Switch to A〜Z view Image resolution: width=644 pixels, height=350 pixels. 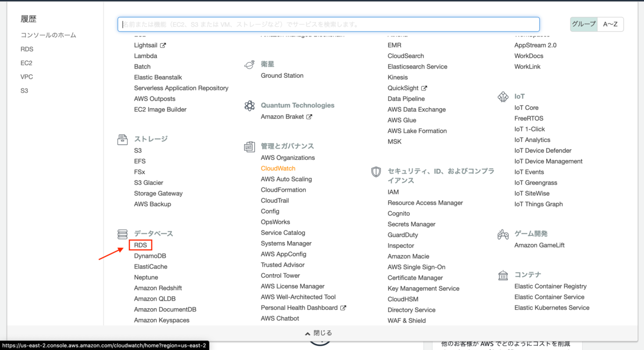[610, 24]
